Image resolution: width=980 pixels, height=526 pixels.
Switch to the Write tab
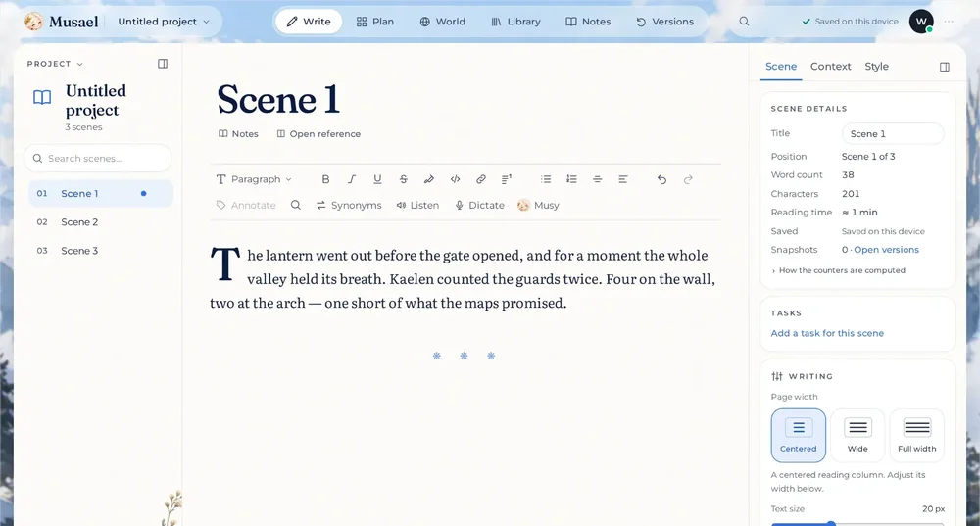pyautogui.click(x=309, y=22)
